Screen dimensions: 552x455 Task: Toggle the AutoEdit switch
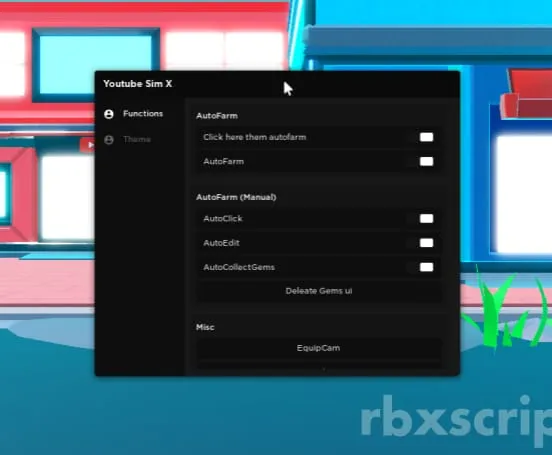426,243
